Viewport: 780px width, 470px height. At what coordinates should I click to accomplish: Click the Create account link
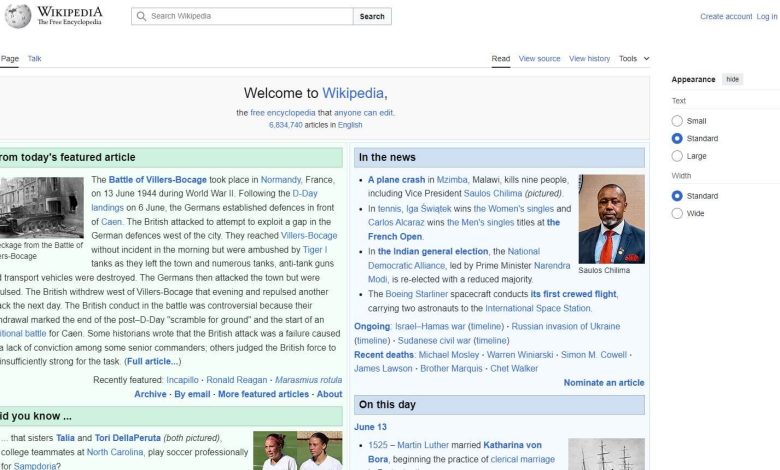[726, 17]
